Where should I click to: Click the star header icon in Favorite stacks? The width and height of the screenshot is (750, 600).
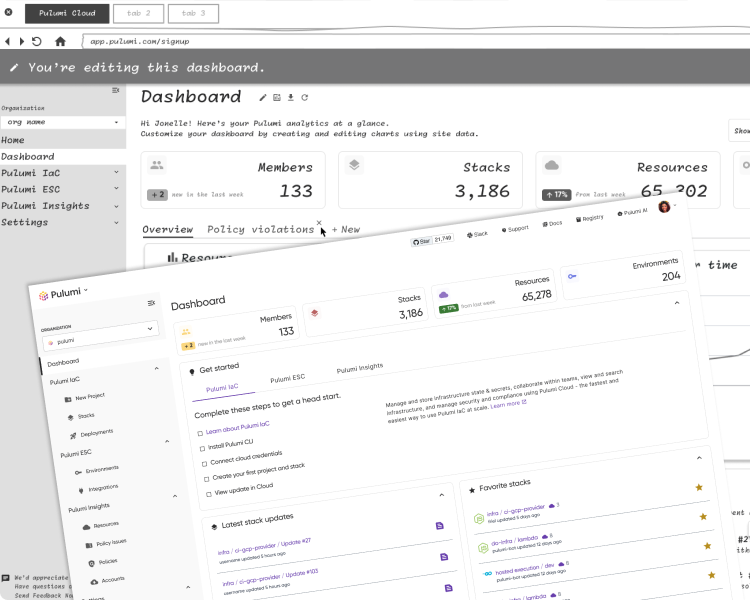click(x=472, y=490)
